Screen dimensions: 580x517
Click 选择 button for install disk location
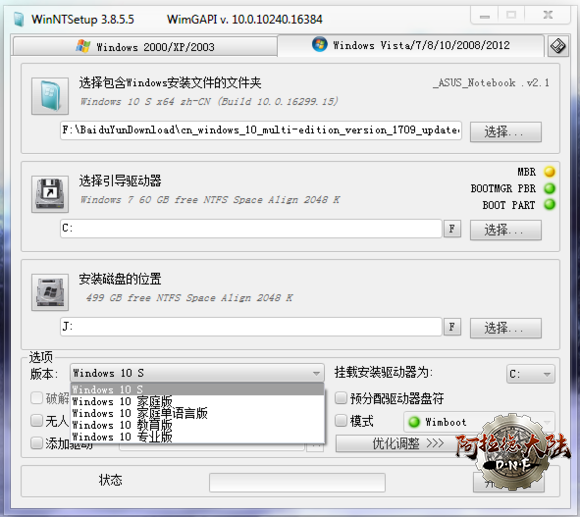(506, 328)
